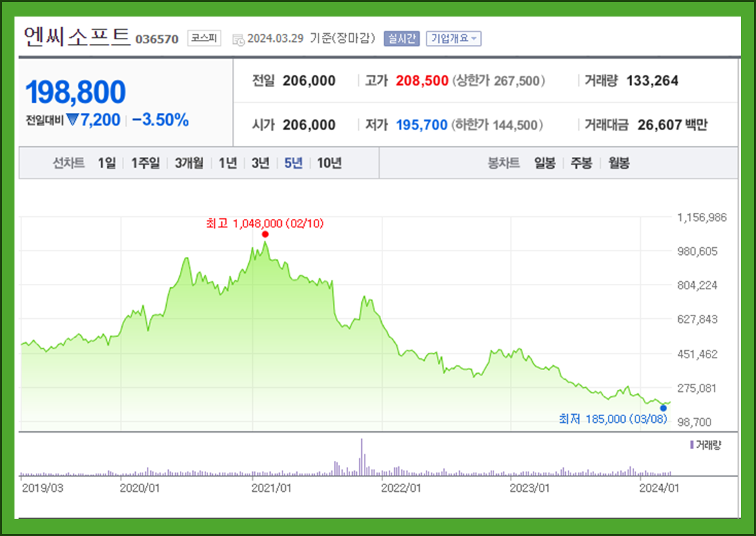Click the 실시간 button
This screenshot has width=756, height=536.
pyautogui.click(x=402, y=39)
